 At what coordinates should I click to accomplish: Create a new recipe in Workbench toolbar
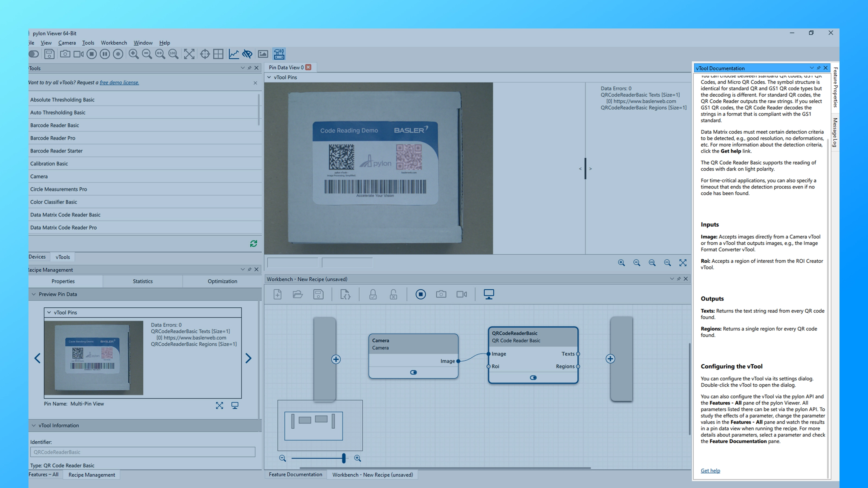coord(277,294)
